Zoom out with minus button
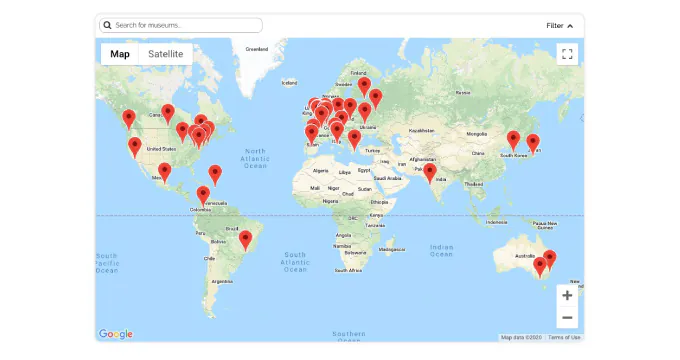The height and width of the screenshot is (360, 680). (567, 317)
